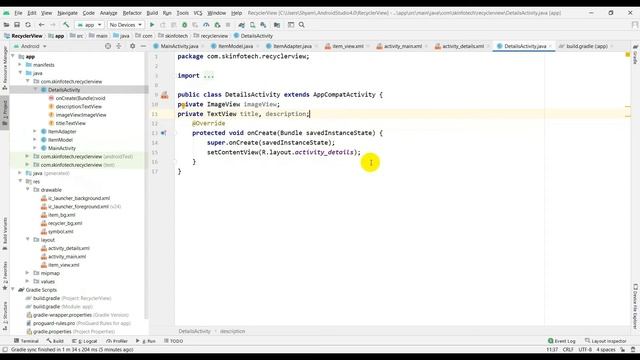Screen dimensions: 640x360
Task: Click the Sync/Reload from disk icon
Action: coord(28,25)
